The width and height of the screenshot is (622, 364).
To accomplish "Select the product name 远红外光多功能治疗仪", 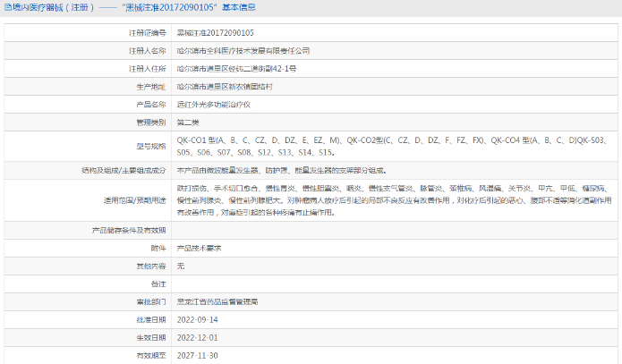I will (x=214, y=105).
